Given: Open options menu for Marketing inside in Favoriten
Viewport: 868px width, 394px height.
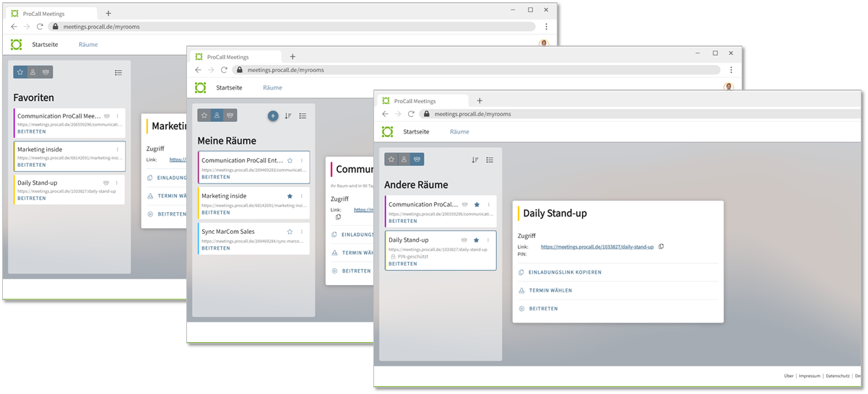Looking at the screenshot, I should 117,149.
